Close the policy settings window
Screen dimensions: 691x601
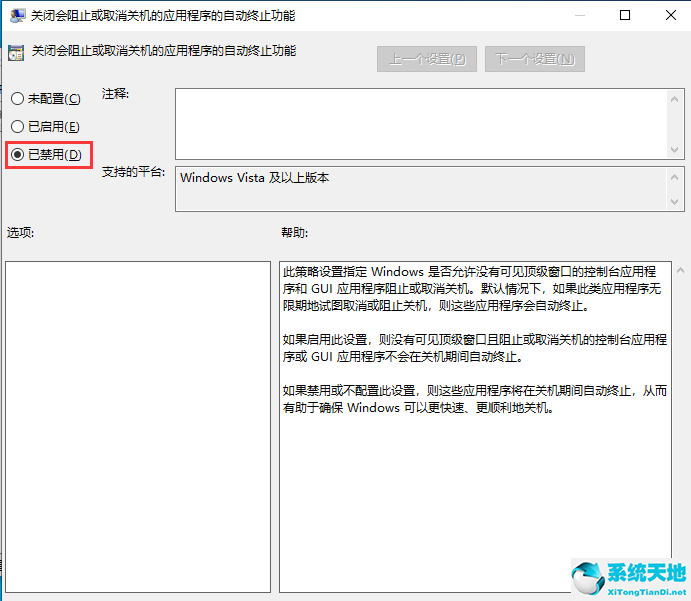pos(671,15)
